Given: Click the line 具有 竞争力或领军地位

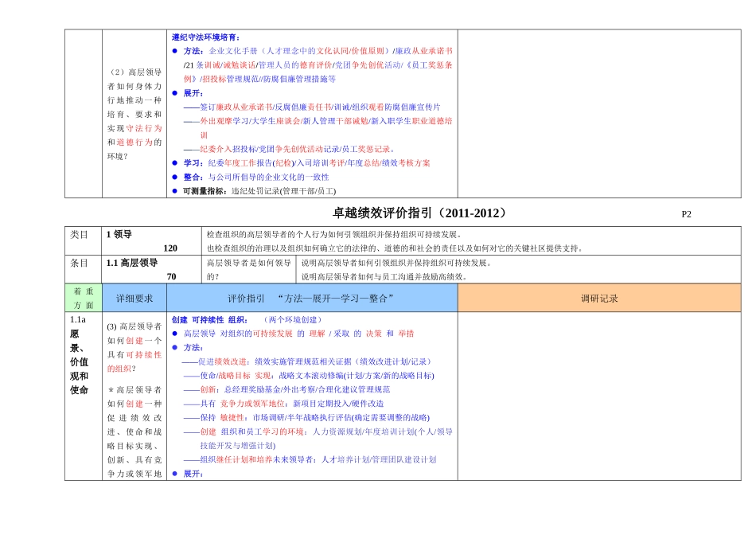Looking at the screenshot, I should [284, 404].
